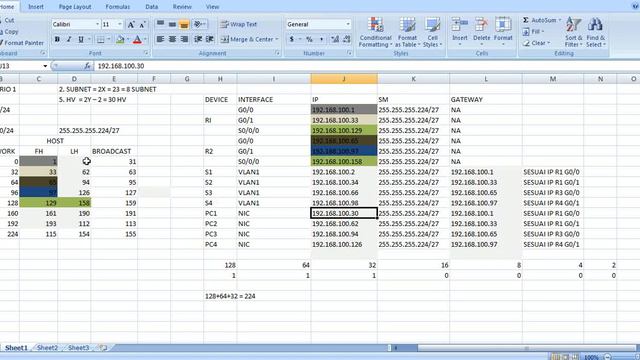
Task: Select column J header
Action: pos(344,79)
